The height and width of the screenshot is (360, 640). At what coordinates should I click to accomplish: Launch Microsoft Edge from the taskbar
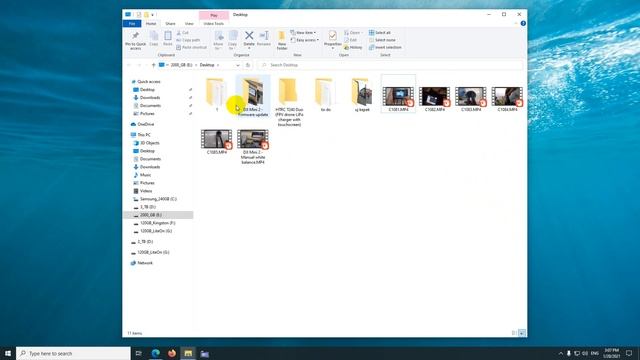coord(156,353)
